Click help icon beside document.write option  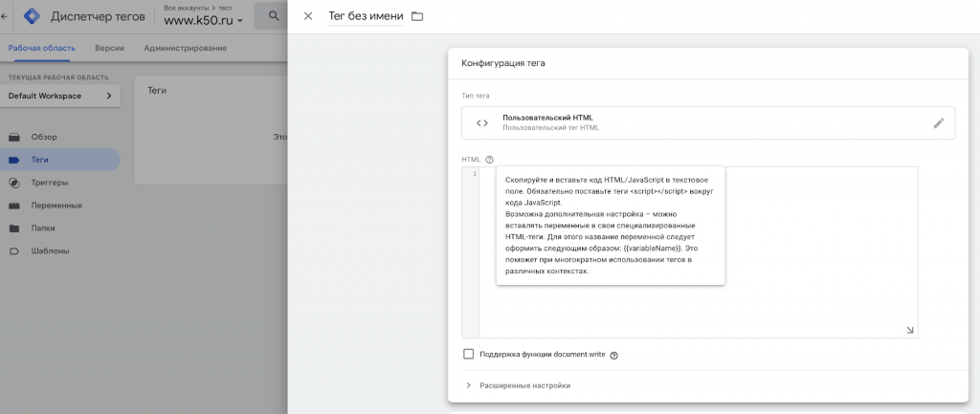(613, 355)
